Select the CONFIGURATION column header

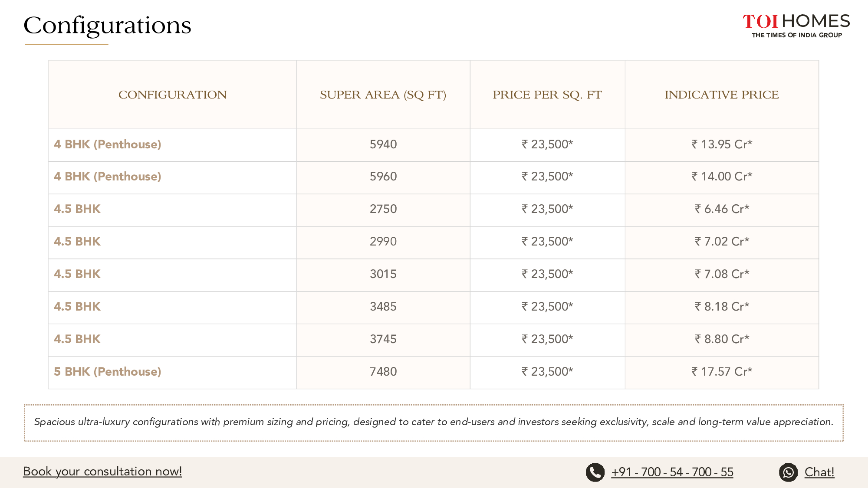point(172,95)
